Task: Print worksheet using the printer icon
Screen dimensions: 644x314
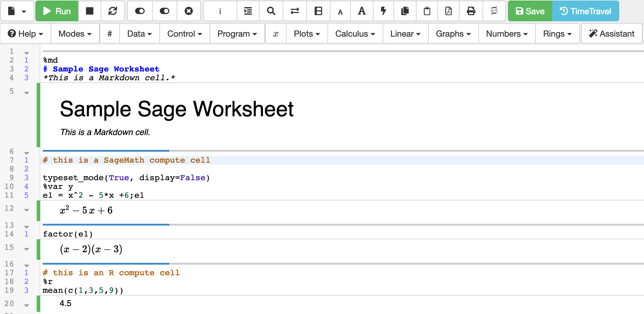Action: click(x=471, y=11)
